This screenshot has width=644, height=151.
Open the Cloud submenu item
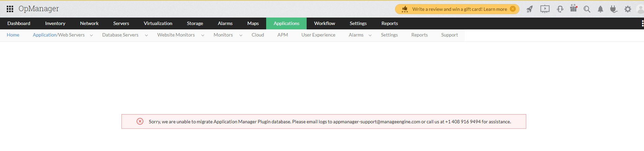(258, 35)
